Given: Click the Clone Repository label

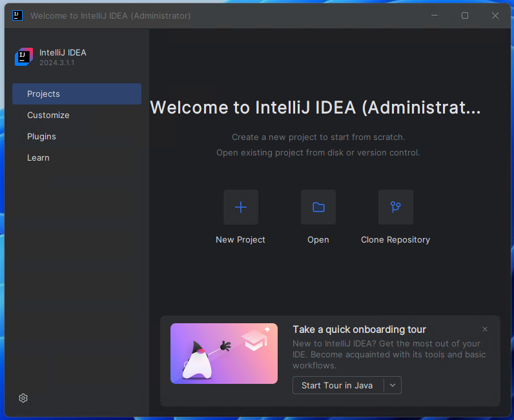Looking at the screenshot, I should pyautogui.click(x=395, y=240).
